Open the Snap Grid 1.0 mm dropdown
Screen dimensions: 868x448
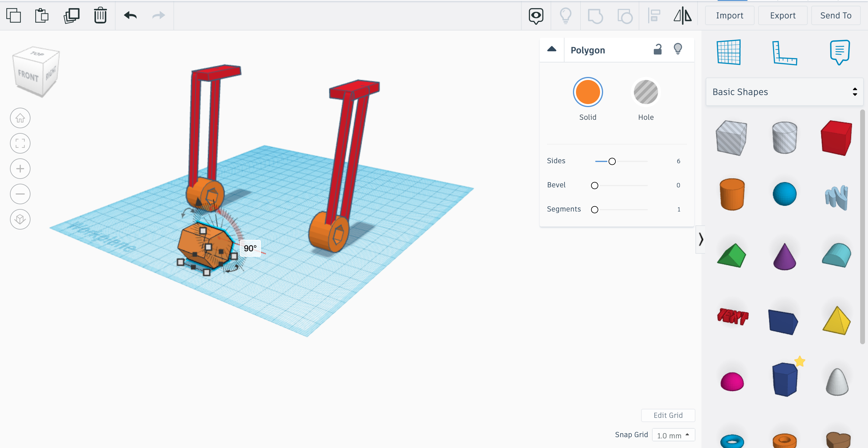tap(673, 435)
